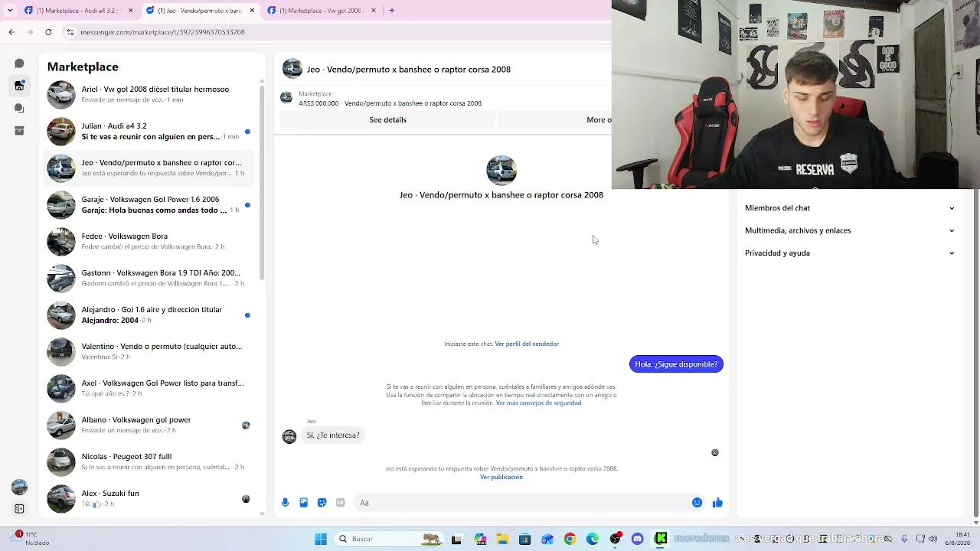980x551 pixels.
Task: Open Discord from the taskbar
Action: click(x=637, y=539)
